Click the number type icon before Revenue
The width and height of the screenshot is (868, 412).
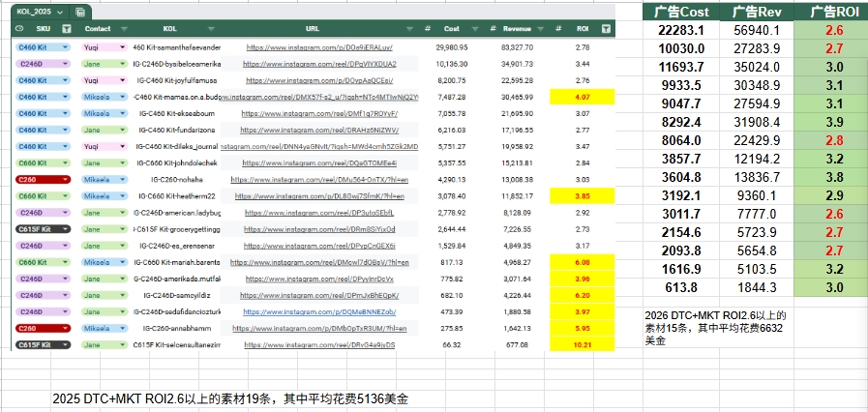(493, 29)
